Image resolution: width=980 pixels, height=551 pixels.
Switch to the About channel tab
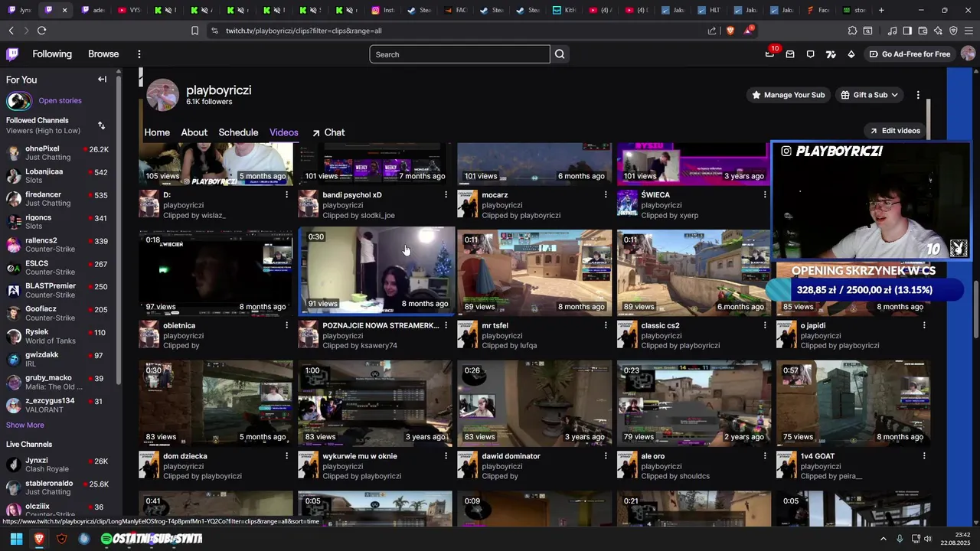point(194,132)
